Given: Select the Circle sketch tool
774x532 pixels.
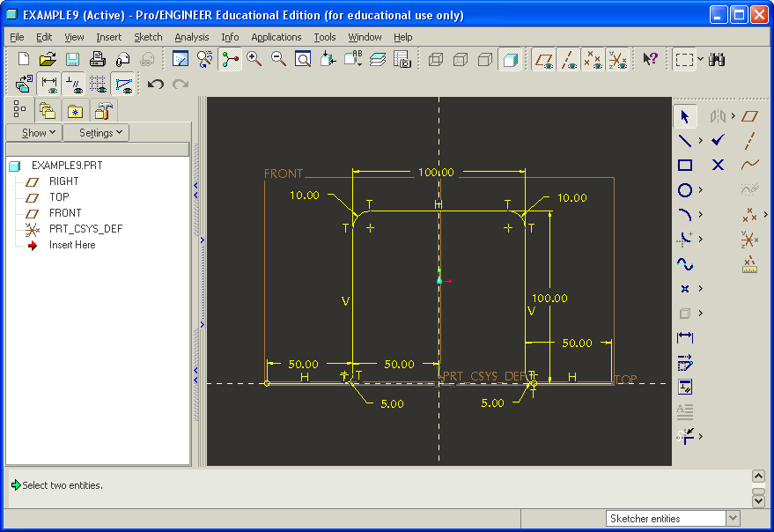Looking at the screenshot, I should 685,190.
